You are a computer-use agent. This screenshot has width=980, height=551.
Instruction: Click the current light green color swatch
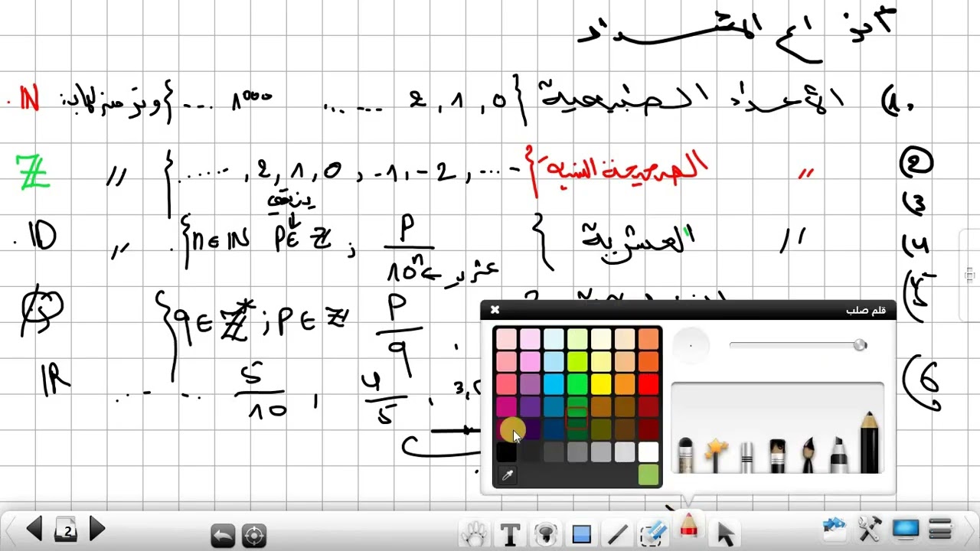point(648,475)
